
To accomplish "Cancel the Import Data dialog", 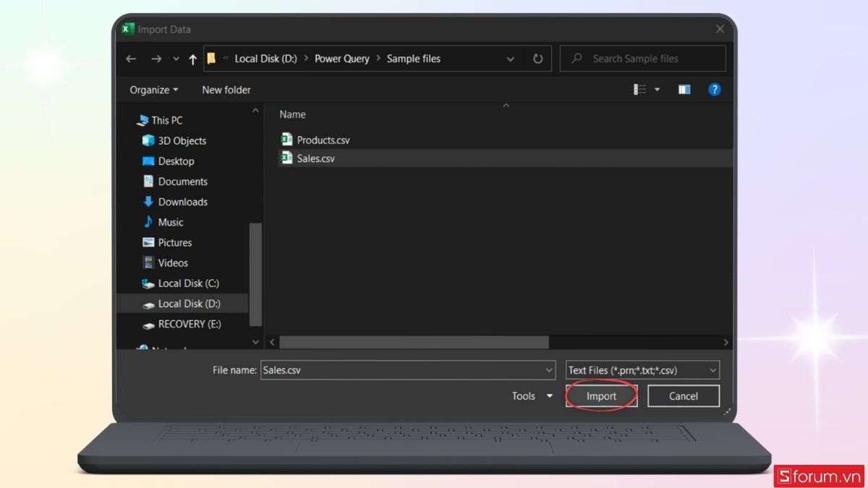I will (683, 396).
